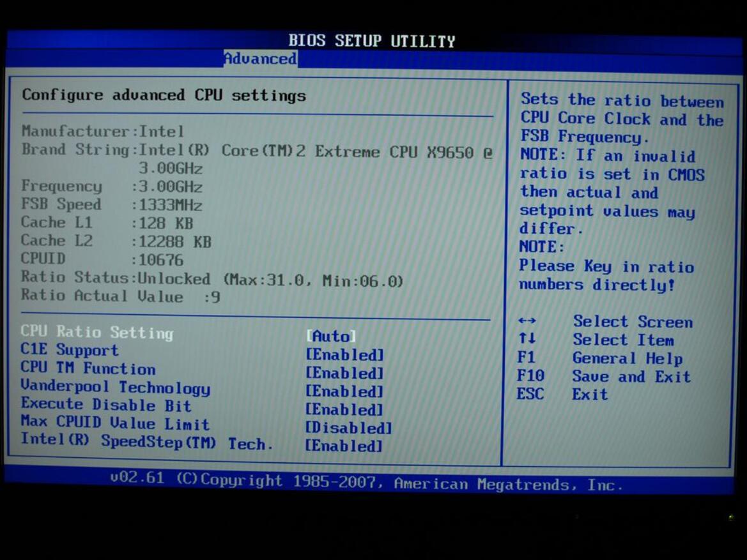Click the "General Help" legend text
The image size is (747, 560).
click(628, 358)
